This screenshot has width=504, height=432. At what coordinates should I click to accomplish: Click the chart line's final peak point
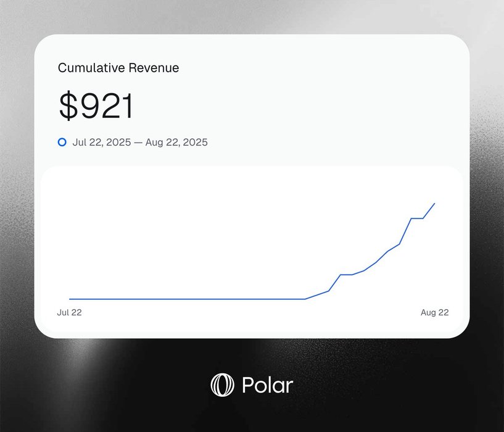(435, 203)
